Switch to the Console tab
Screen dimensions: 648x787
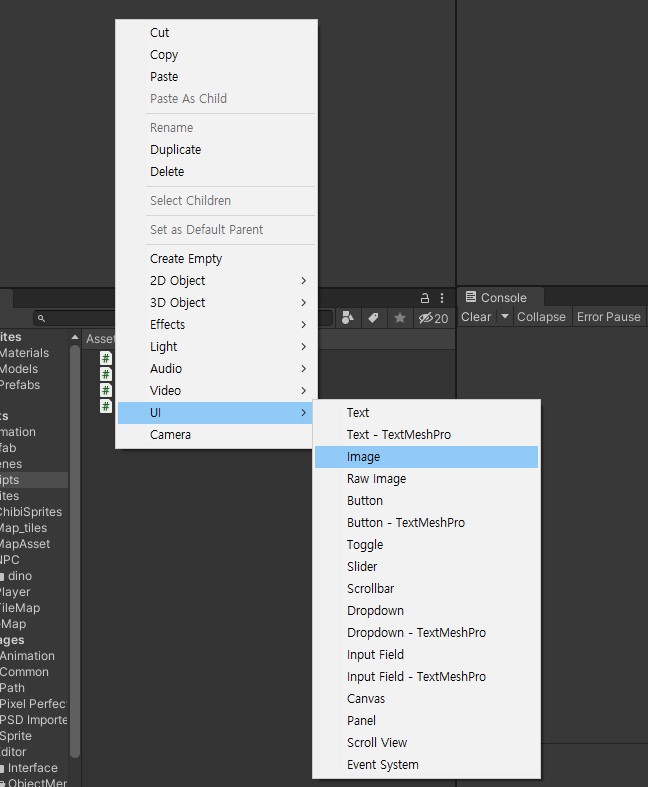pyautogui.click(x=499, y=298)
